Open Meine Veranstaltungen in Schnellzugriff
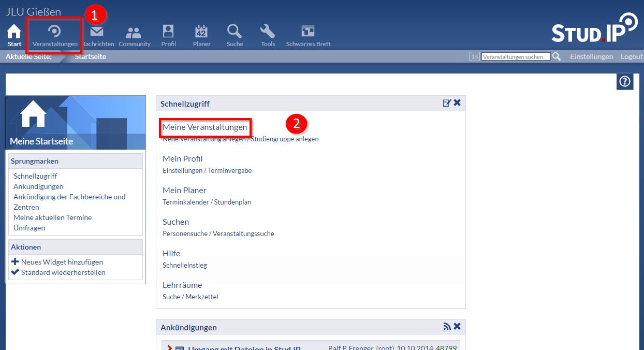This screenshot has width=644, height=350. click(205, 127)
